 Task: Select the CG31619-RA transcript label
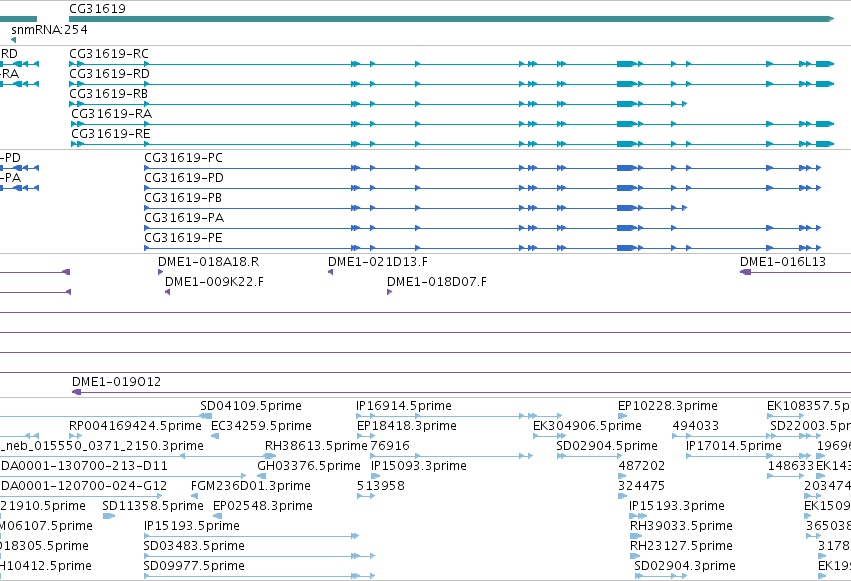pyautogui.click(x=111, y=114)
